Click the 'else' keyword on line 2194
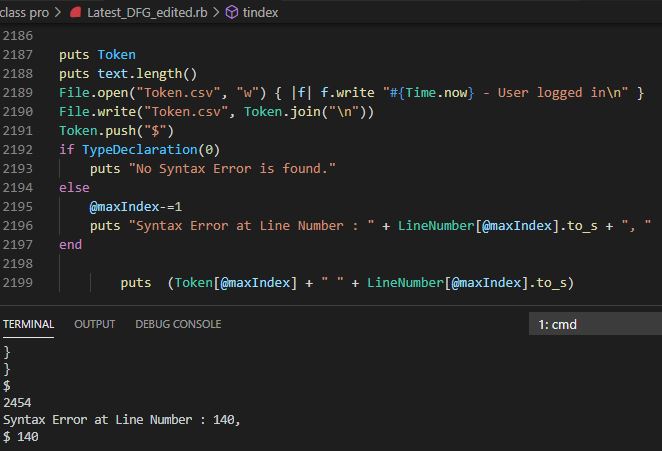Viewport: 662px width, 451px height. pyautogui.click(x=74, y=187)
